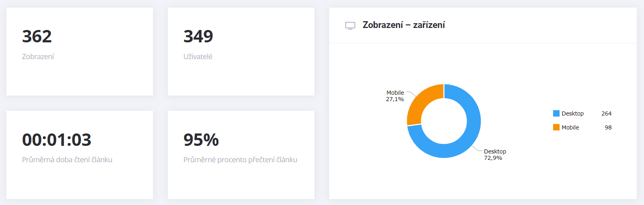
Task: Click the Mobile legend label
Action: [x=570, y=127]
